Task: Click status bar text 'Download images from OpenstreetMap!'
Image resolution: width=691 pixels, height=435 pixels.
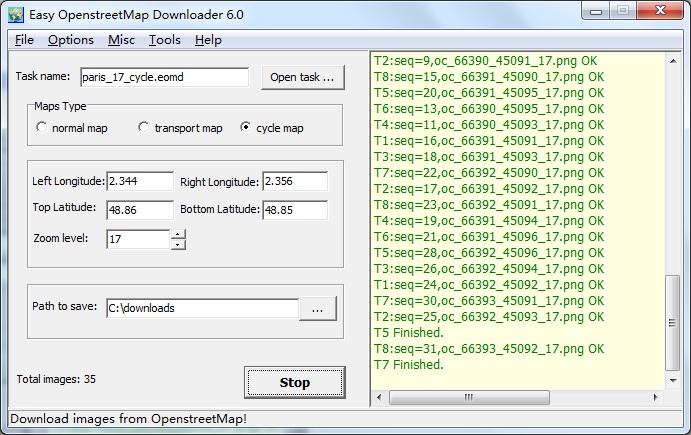Action: (x=128, y=419)
